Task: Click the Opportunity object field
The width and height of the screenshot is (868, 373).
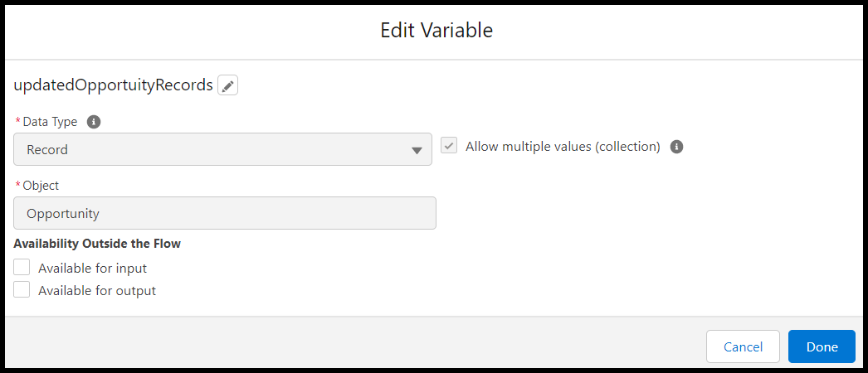Action: [x=225, y=213]
